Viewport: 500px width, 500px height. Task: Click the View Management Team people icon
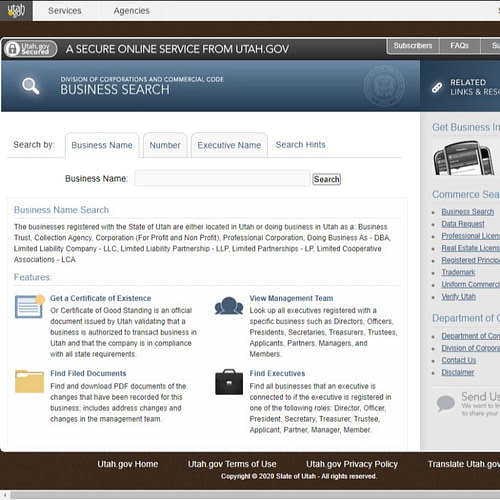(229, 306)
